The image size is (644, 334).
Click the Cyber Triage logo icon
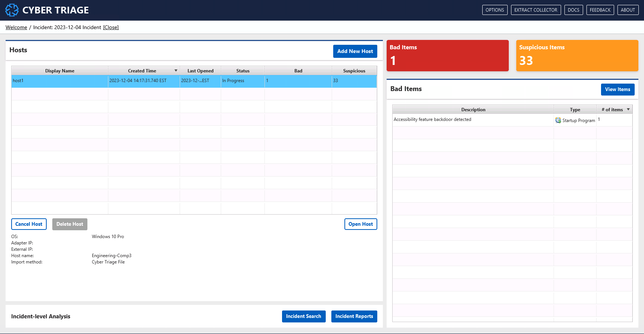(12, 10)
